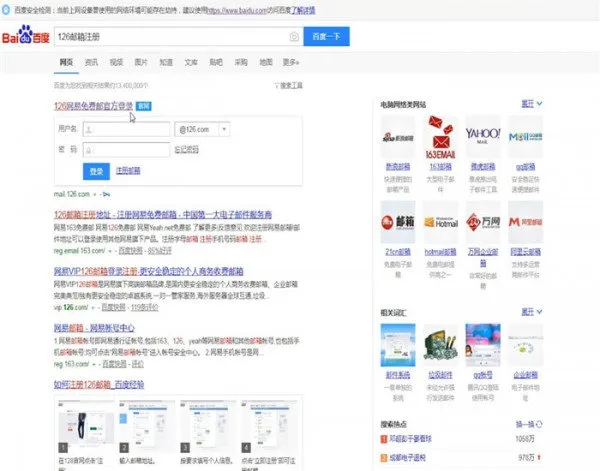Click 了解详情 in the security notice

[303, 10]
